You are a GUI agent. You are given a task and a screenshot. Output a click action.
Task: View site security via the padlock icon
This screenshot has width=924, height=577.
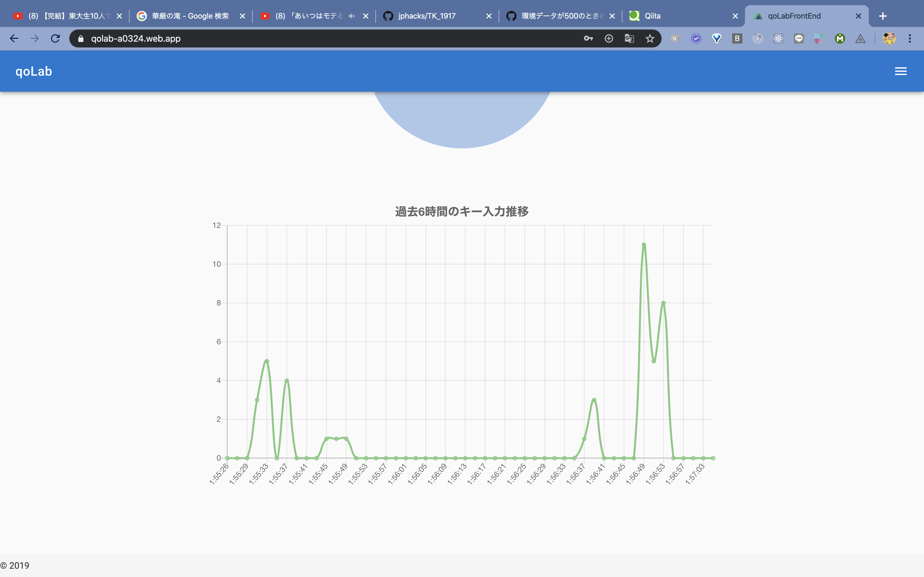[81, 38]
